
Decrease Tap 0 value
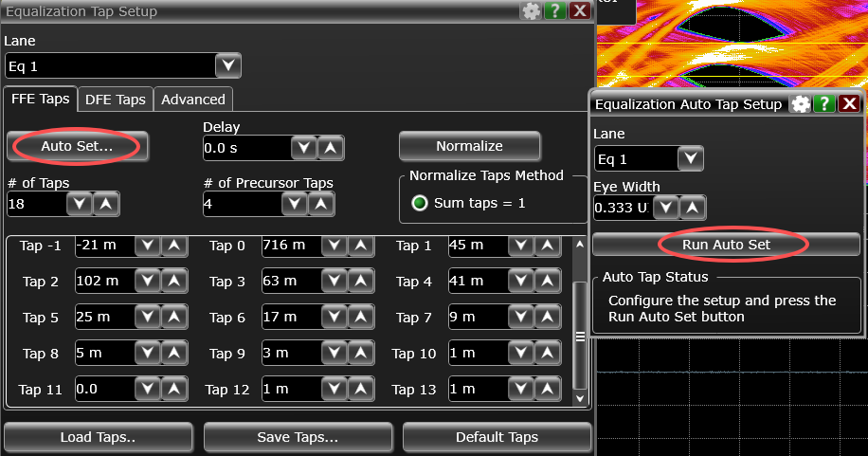tap(335, 246)
